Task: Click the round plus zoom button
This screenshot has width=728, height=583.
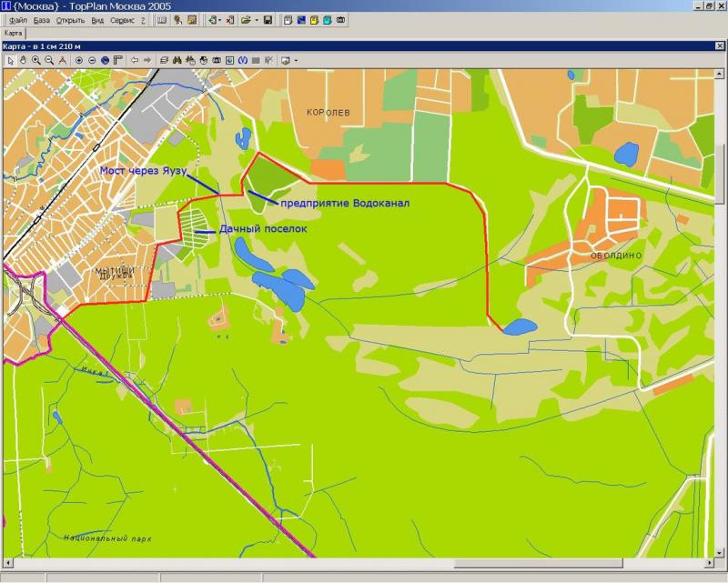Action: [x=79, y=60]
